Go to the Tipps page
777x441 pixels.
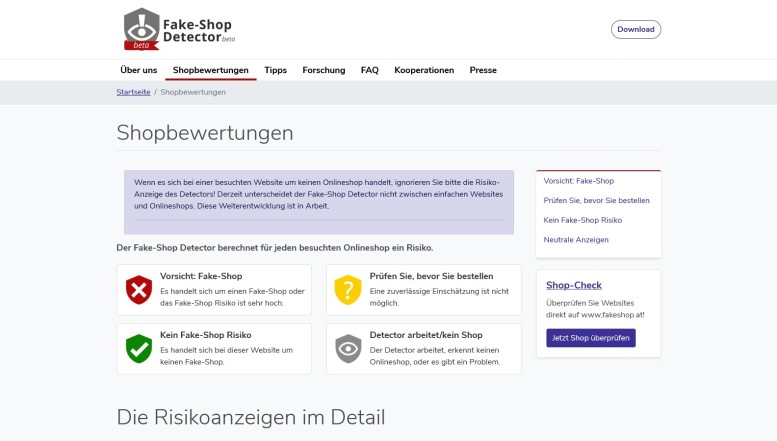pyautogui.click(x=275, y=70)
